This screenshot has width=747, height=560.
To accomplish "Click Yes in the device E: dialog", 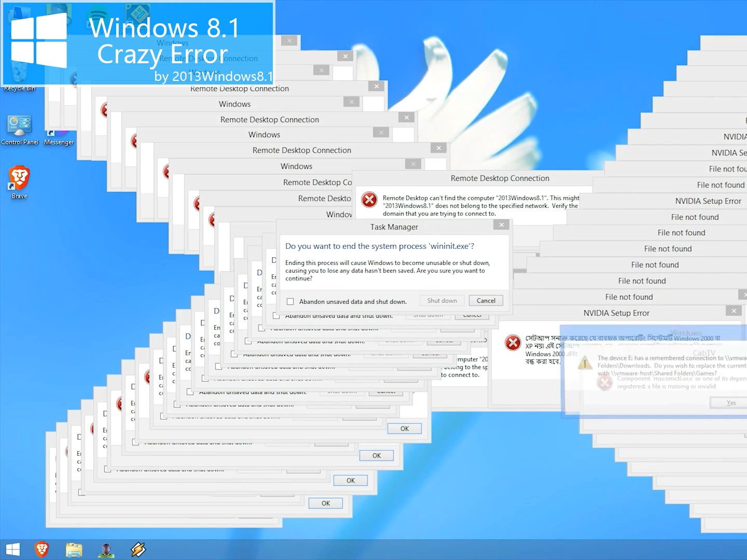I will coord(731,403).
